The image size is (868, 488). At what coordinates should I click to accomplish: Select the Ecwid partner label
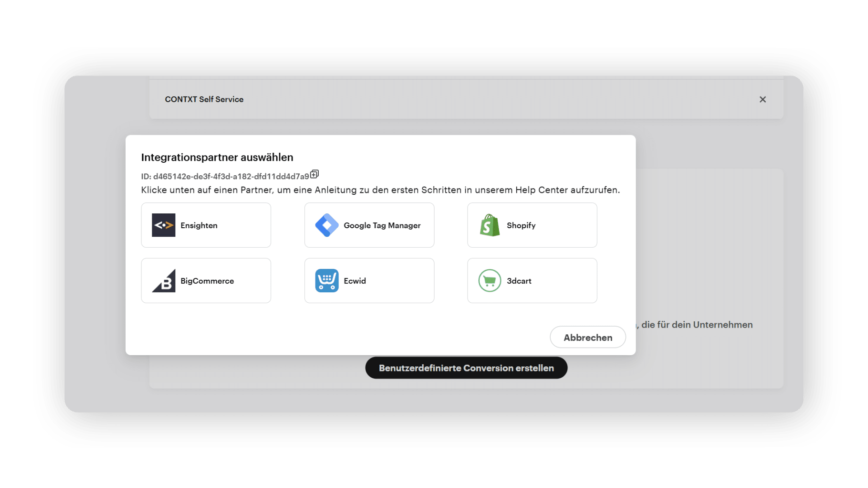coord(354,281)
